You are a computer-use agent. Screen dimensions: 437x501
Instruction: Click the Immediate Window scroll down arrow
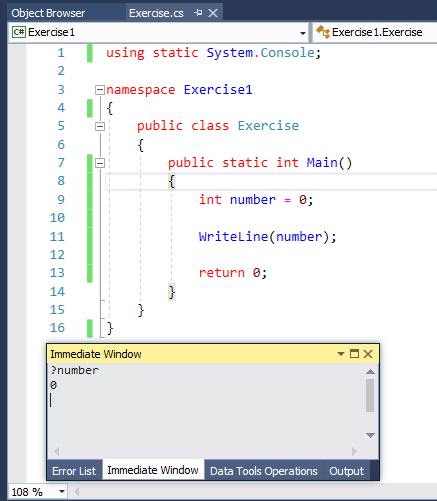point(370,435)
